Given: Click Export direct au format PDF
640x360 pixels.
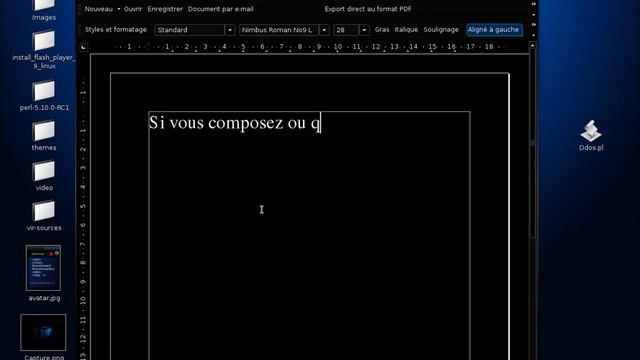Looking at the screenshot, I should click(x=368, y=9).
